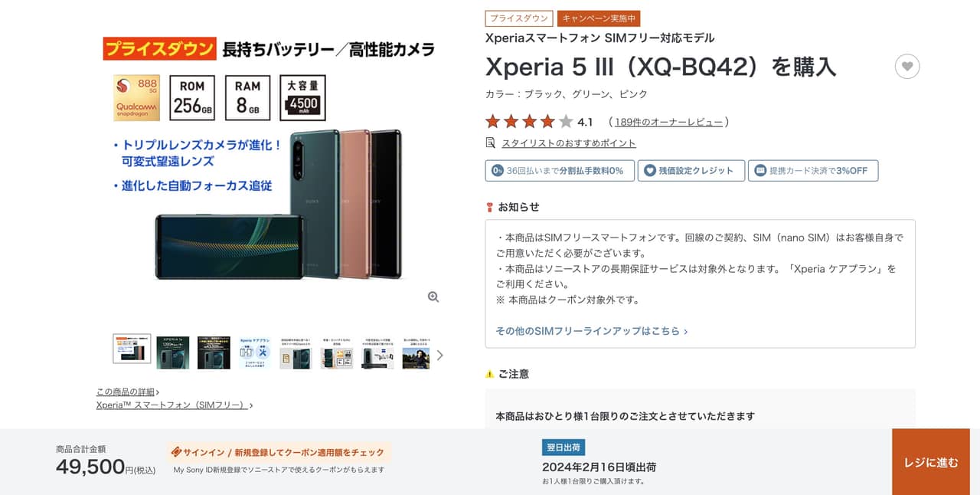This screenshot has width=980, height=495.
Task: Select the Xperia ケアプラン thumbnail
Action: (254, 352)
